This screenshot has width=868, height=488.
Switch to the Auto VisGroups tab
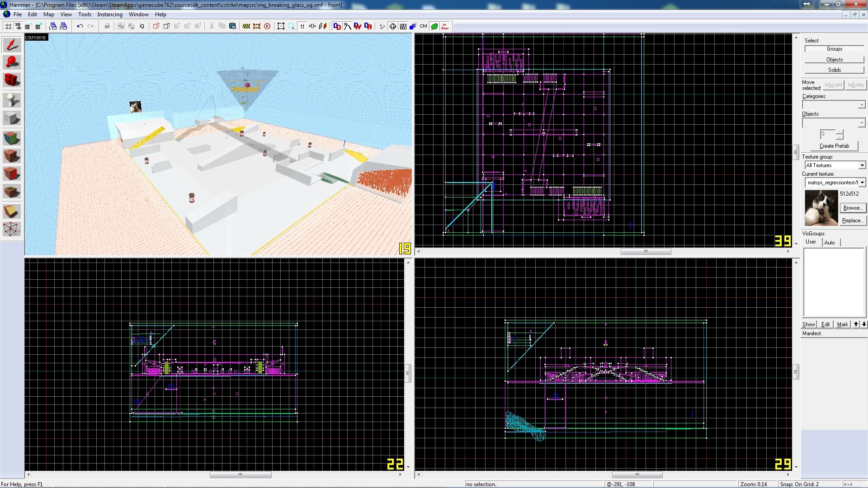830,242
